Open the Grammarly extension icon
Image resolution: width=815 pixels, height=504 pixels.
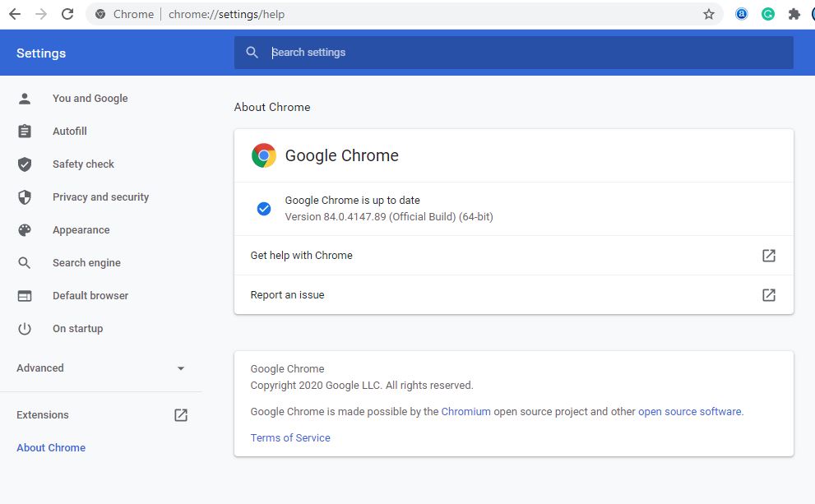(767, 14)
